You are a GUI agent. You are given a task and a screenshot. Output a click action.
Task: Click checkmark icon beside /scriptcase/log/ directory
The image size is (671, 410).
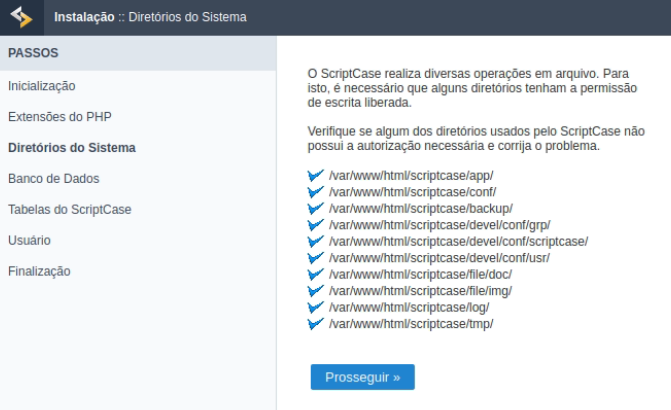(316, 307)
